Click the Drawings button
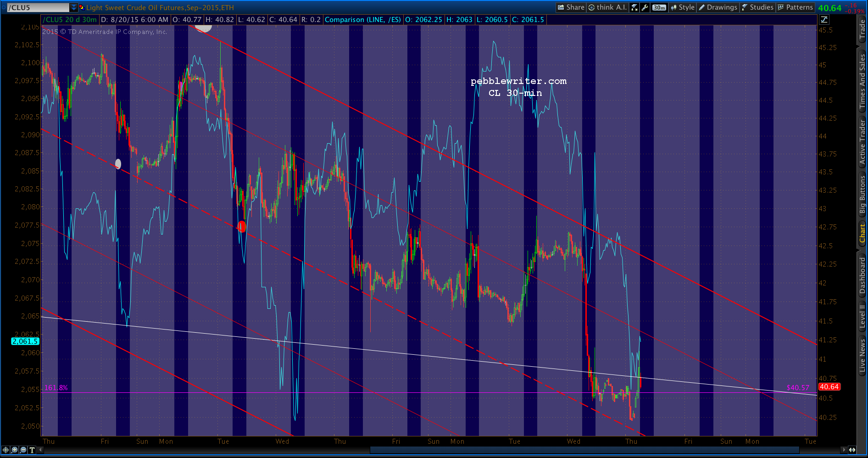 click(718, 7)
